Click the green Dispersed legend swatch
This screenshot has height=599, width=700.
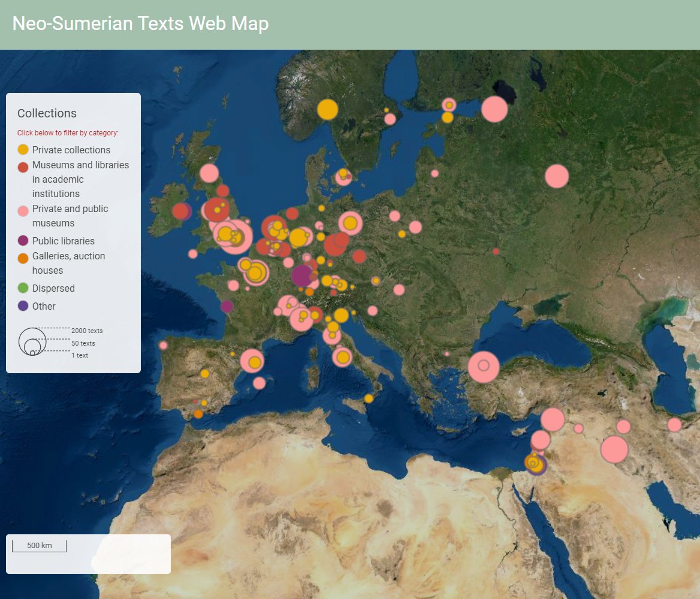pyautogui.click(x=23, y=288)
